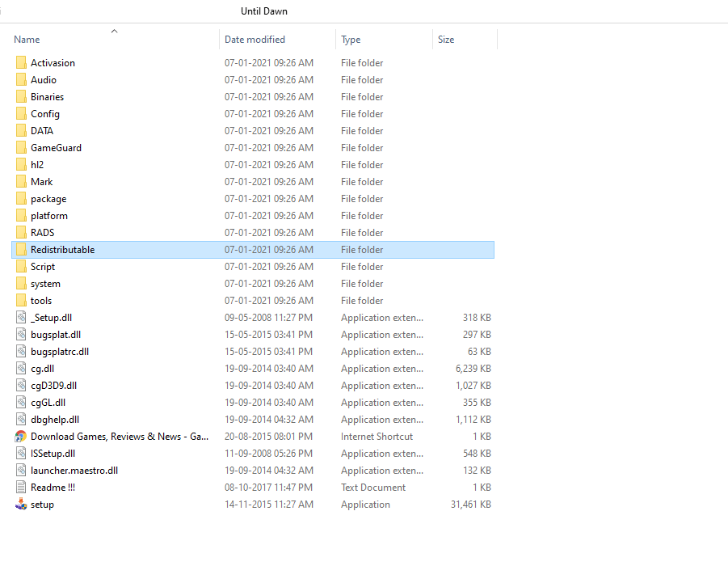Screen dimensions: 728x566
Task: Click the Type column header
Action: pos(351,40)
